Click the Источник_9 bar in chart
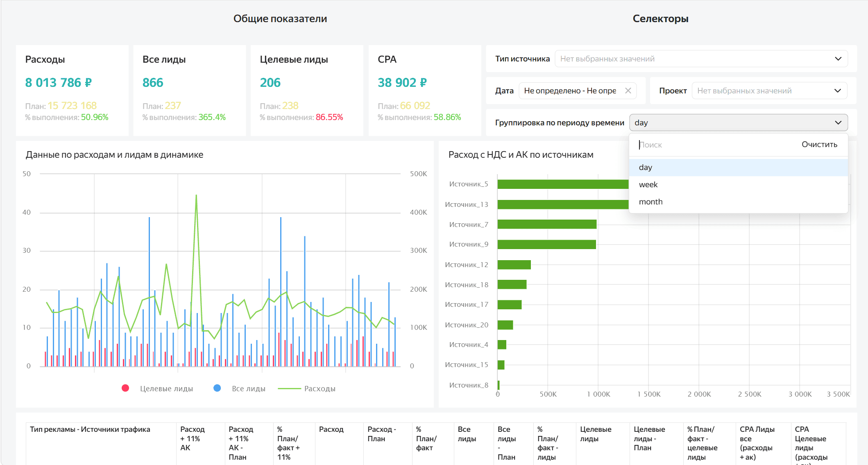The width and height of the screenshot is (868, 465). coord(546,244)
